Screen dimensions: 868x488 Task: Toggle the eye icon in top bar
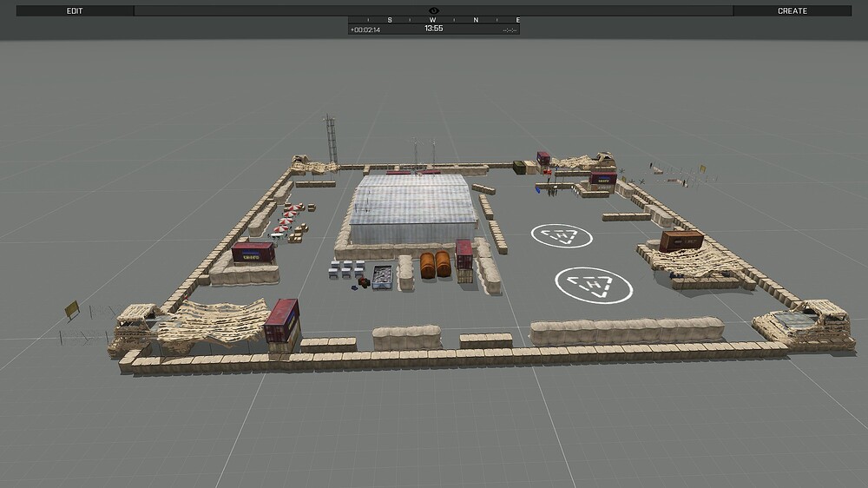click(x=433, y=10)
